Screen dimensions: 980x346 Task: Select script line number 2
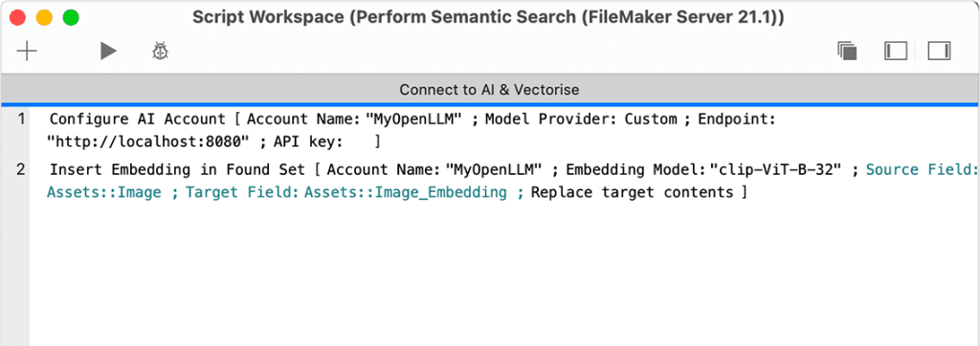pyautogui.click(x=21, y=169)
